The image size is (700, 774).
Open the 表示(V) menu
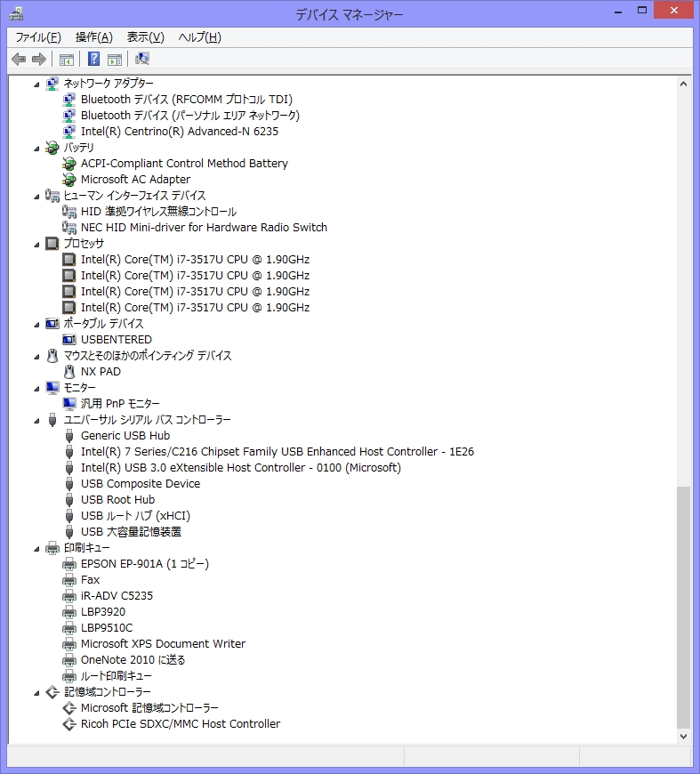pos(146,37)
